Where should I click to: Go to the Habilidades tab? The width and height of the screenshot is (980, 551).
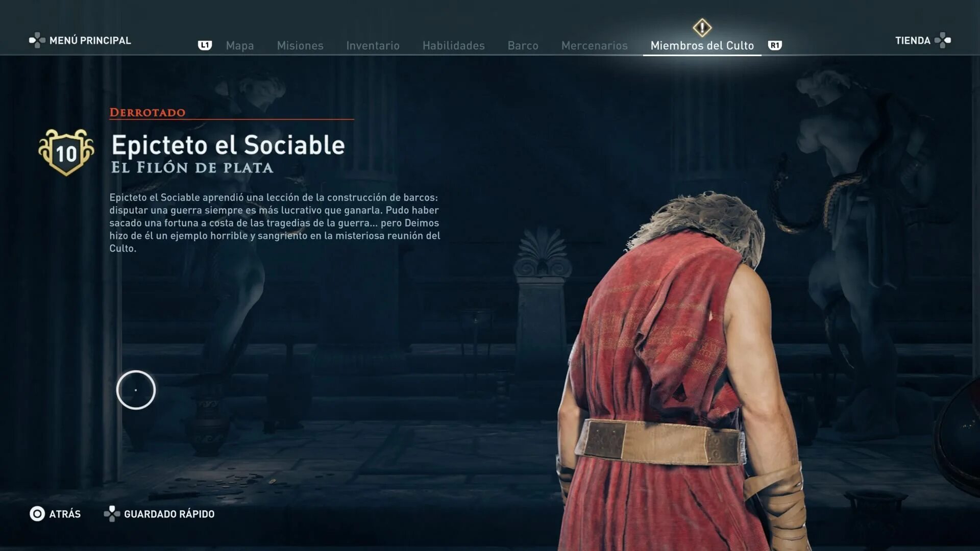[x=454, y=45]
